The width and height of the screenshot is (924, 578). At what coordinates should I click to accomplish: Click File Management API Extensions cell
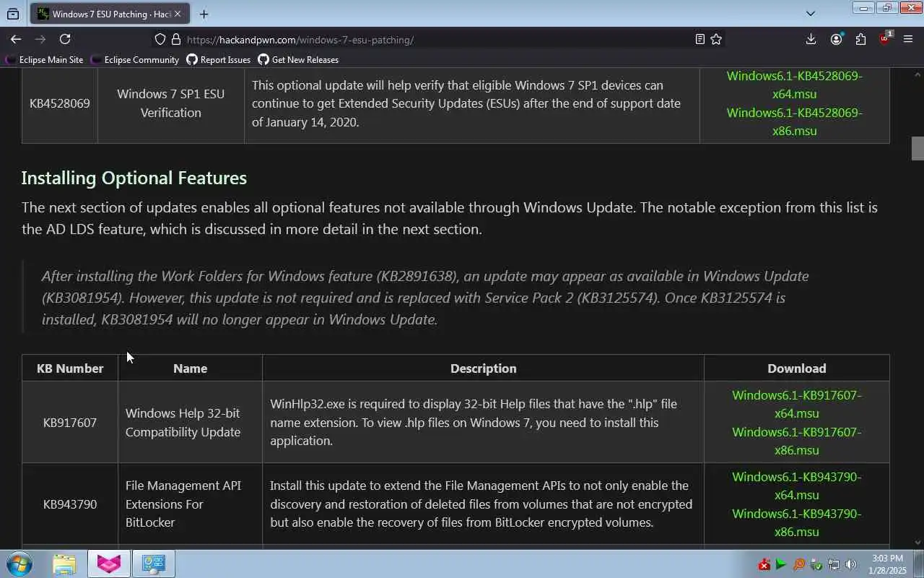[x=191, y=504]
